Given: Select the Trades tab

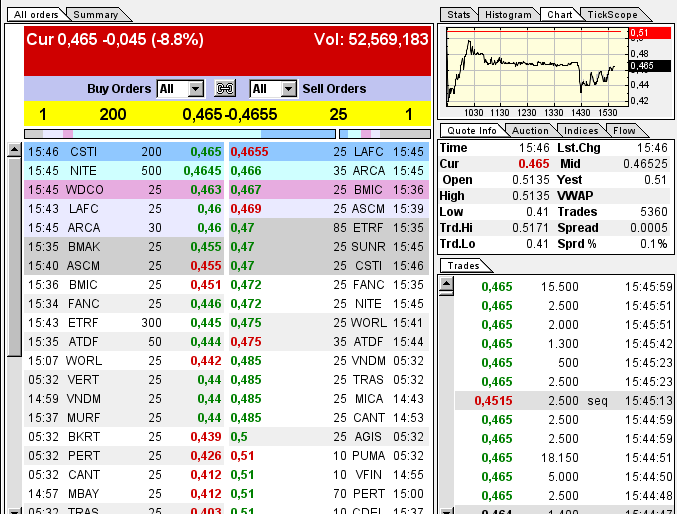Looking at the screenshot, I should pos(463,265).
